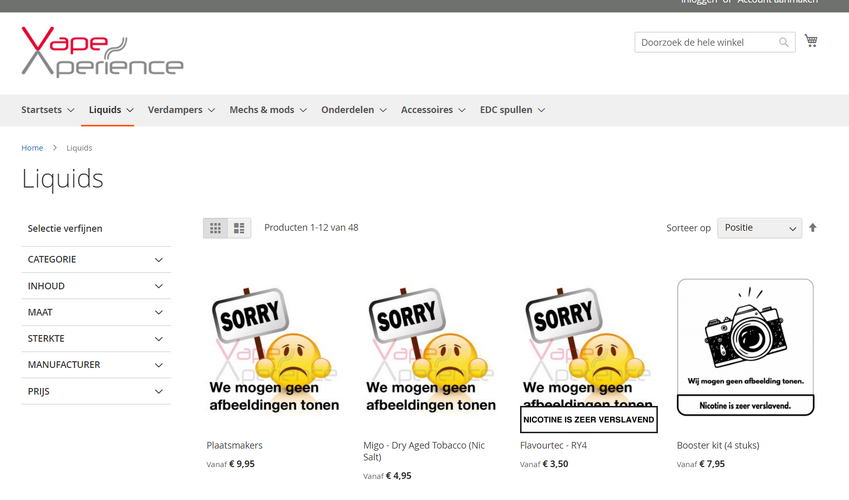The width and height of the screenshot is (849, 500).
Task: Open Booster kit camera image
Action: pyautogui.click(x=746, y=347)
